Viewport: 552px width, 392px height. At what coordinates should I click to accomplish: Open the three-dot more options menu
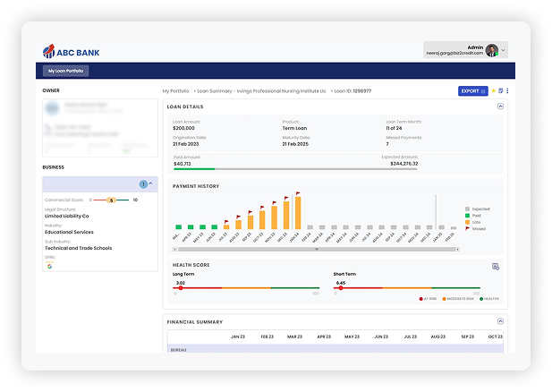tap(507, 90)
